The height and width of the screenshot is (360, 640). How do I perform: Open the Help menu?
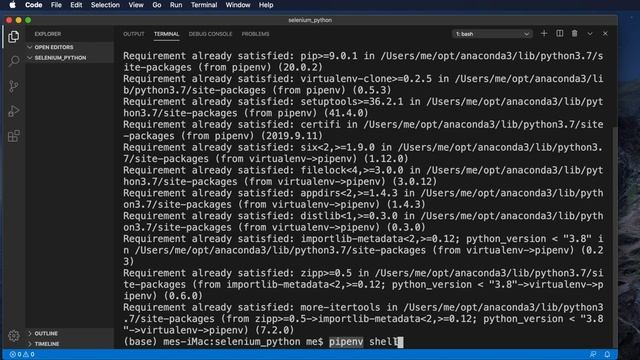(266, 5)
